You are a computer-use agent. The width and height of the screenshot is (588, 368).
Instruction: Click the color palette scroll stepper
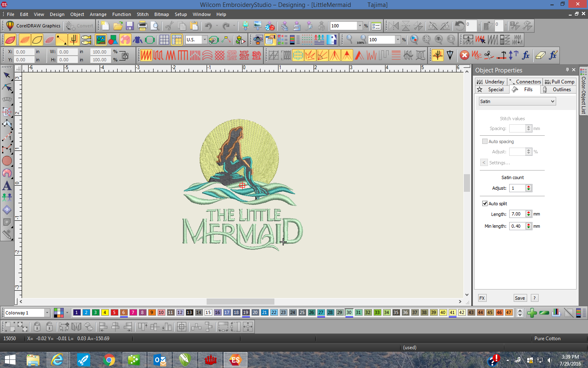click(520, 313)
